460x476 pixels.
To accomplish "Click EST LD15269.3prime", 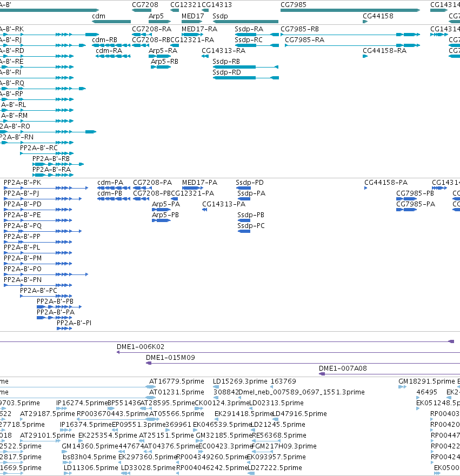I will [x=216, y=387].
